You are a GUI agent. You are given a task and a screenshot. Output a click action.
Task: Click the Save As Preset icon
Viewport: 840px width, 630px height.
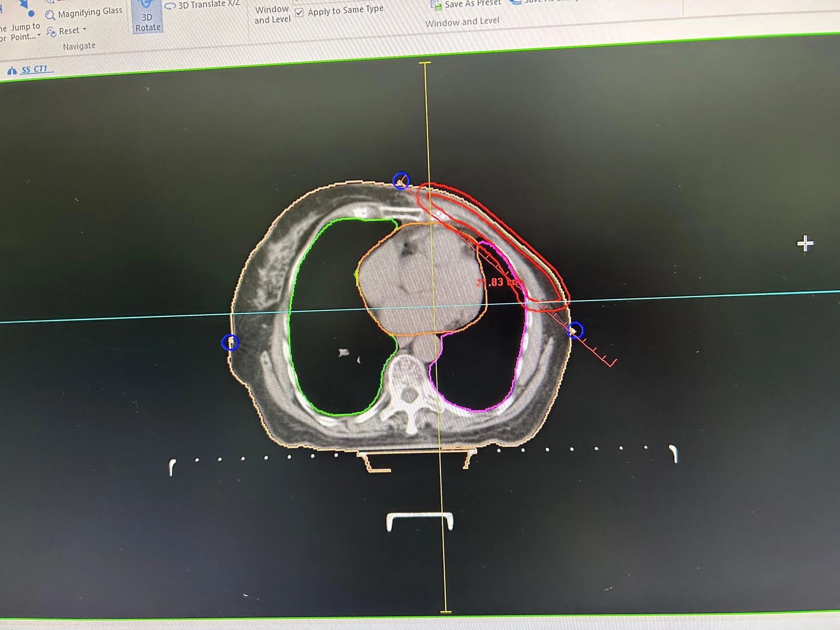tap(436, 5)
